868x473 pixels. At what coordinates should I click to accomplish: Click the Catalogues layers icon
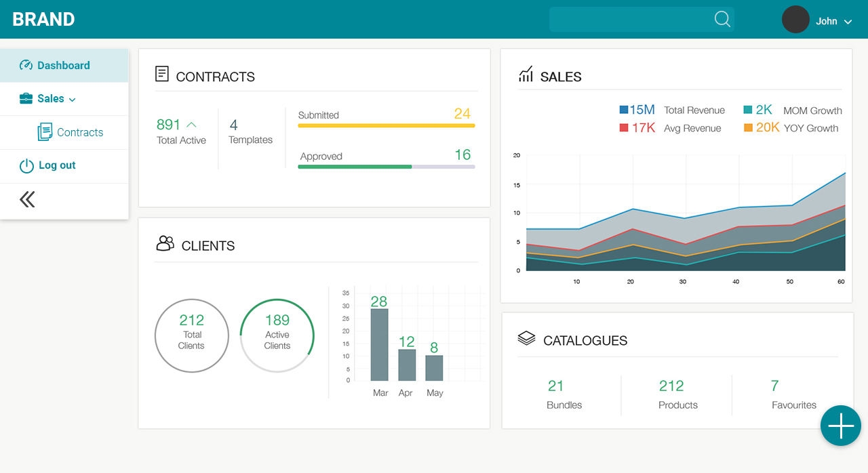(526, 337)
